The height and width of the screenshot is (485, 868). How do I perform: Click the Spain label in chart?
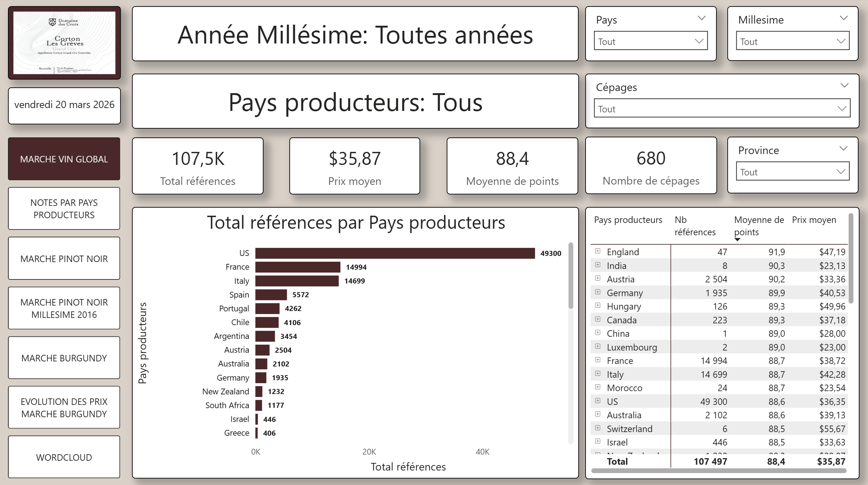point(239,295)
